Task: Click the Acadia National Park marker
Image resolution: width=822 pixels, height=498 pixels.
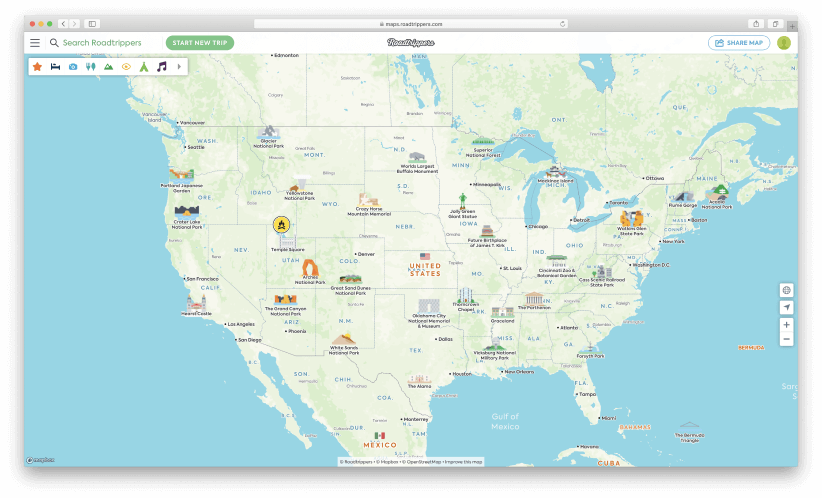Action: pos(718,192)
